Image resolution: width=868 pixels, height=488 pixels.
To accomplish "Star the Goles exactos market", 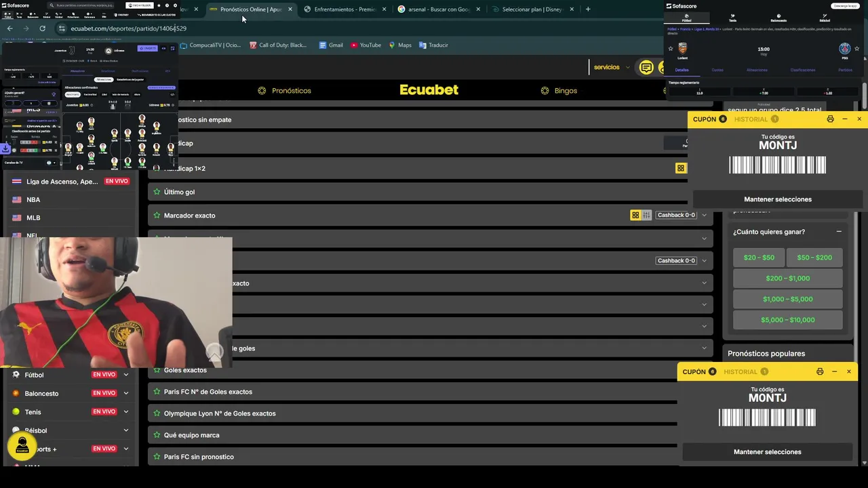I will point(157,370).
